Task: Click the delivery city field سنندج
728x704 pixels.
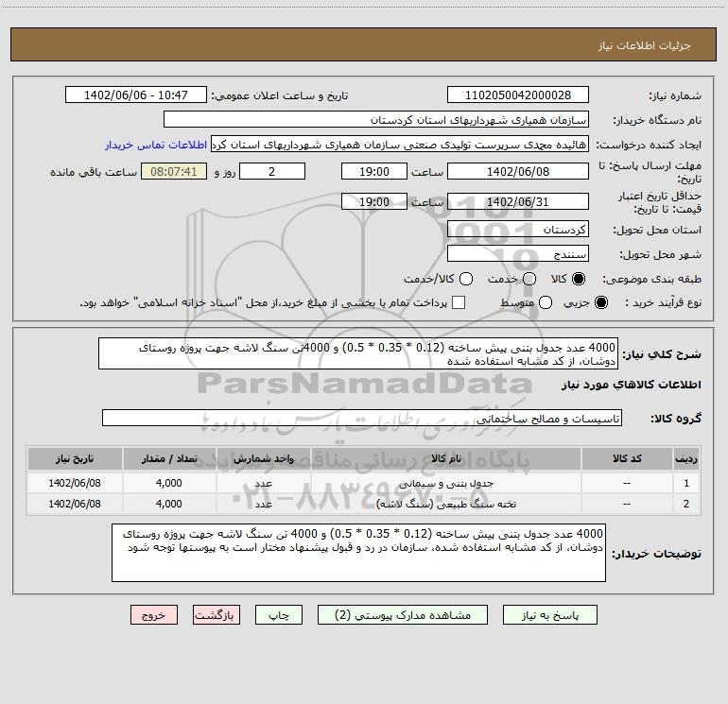Action: point(518,254)
